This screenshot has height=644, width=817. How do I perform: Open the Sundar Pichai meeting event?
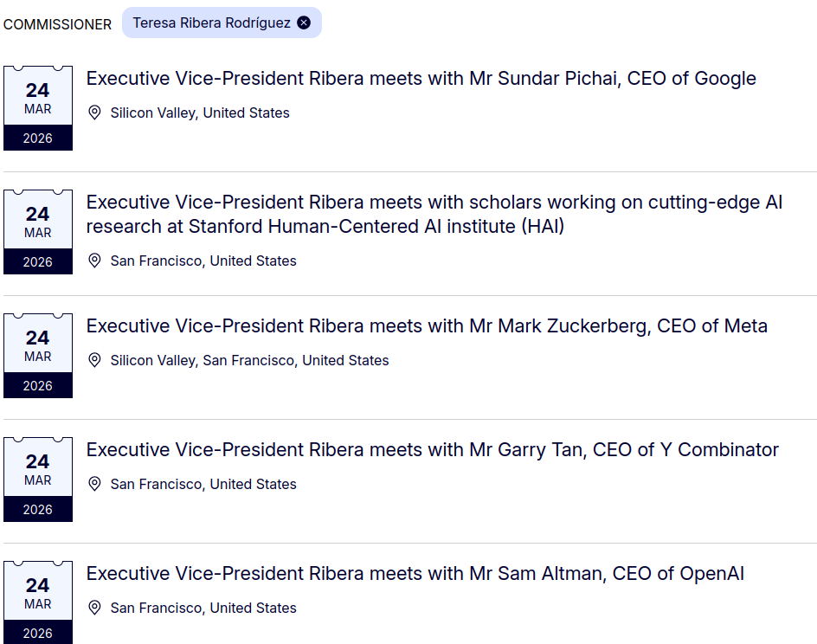click(421, 79)
